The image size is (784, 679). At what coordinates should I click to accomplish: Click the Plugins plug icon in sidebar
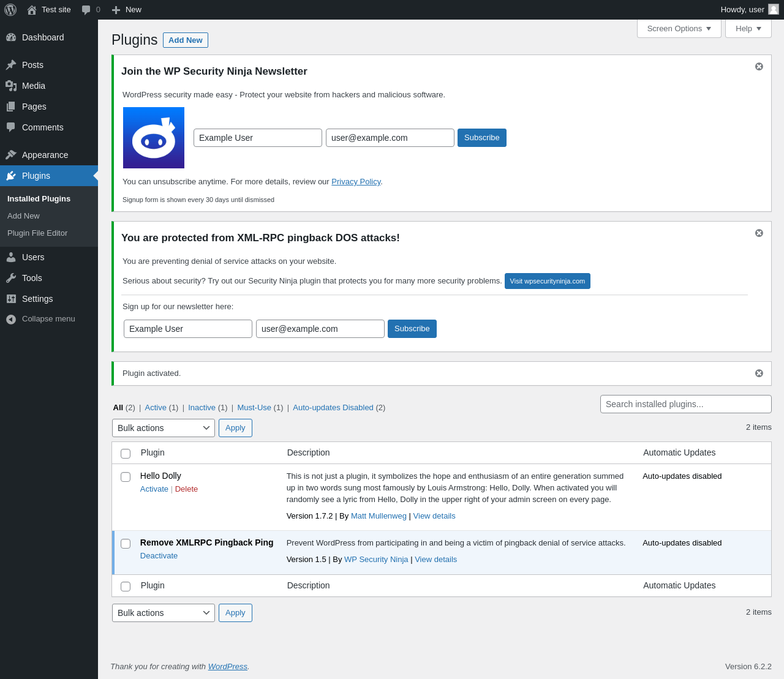coord(11,176)
